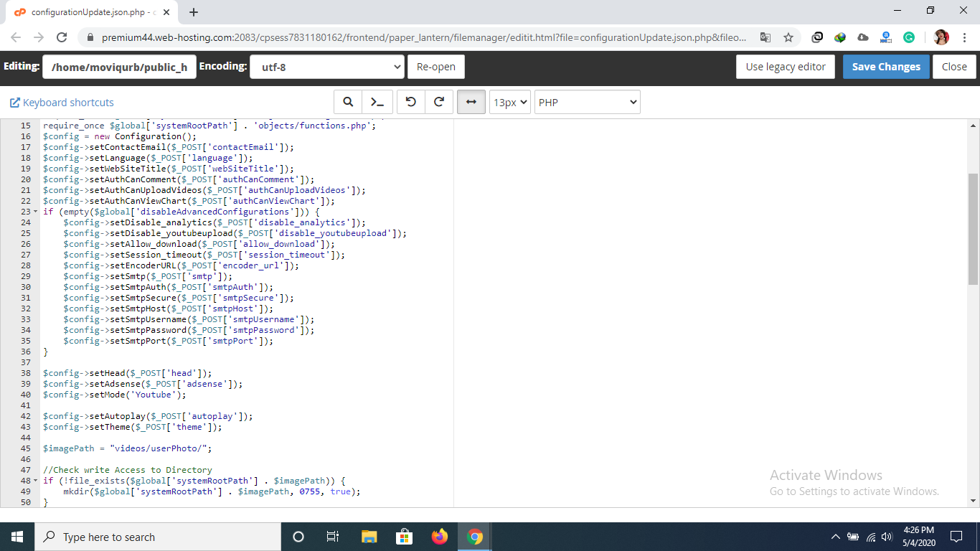
Task: Click the address bar URL
Action: coord(423,37)
